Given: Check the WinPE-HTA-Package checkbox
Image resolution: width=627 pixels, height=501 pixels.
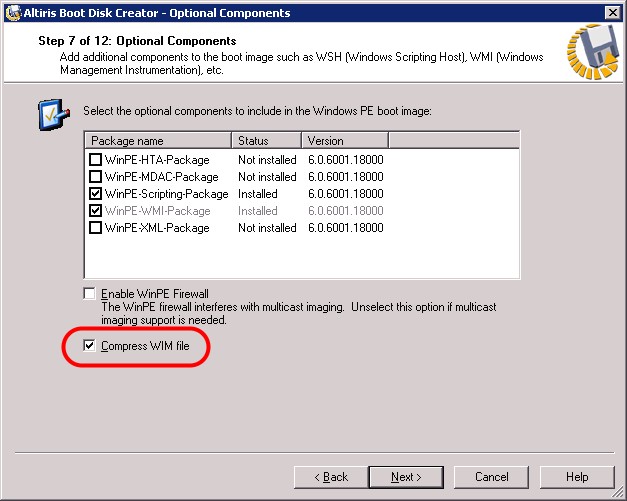Looking at the screenshot, I should click(95, 160).
